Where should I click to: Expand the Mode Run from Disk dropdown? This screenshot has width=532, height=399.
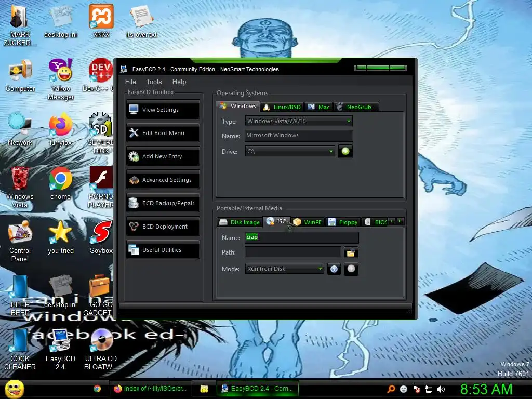284,269
